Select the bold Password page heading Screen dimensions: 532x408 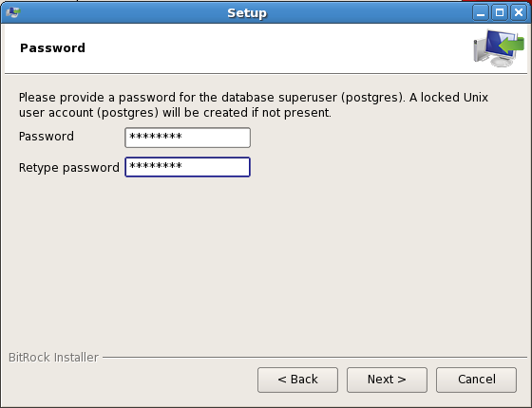pos(52,48)
